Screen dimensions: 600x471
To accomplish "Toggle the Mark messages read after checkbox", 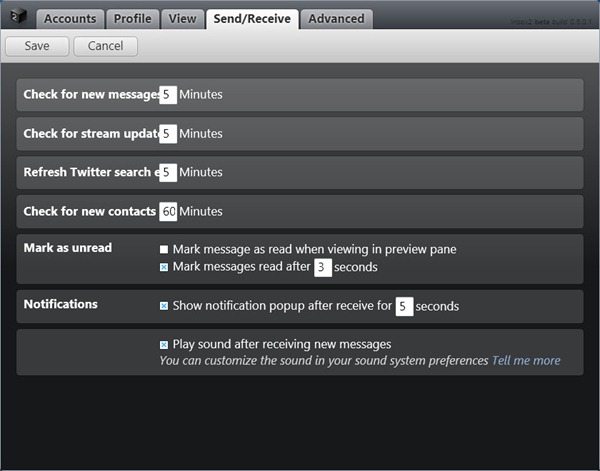I will (164, 267).
